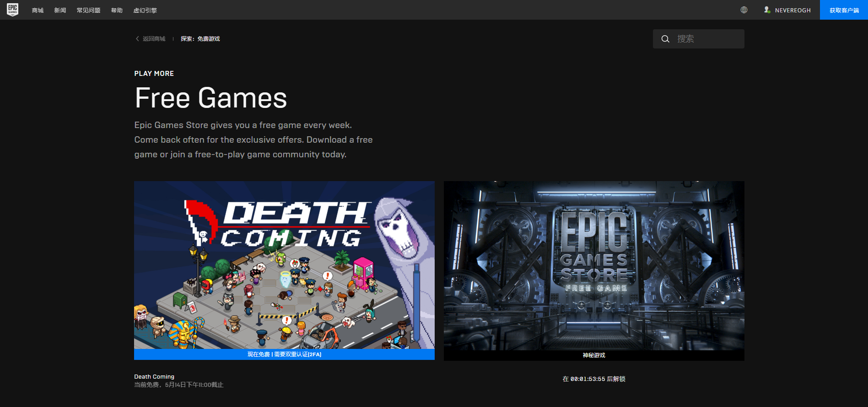Image resolution: width=868 pixels, height=407 pixels.
Task: Focus the 搜索 search field
Action: tap(699, 39)
